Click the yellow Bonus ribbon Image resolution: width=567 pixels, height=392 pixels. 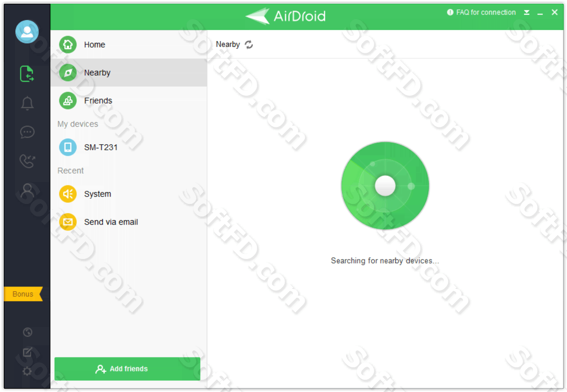tap(23, 294)
